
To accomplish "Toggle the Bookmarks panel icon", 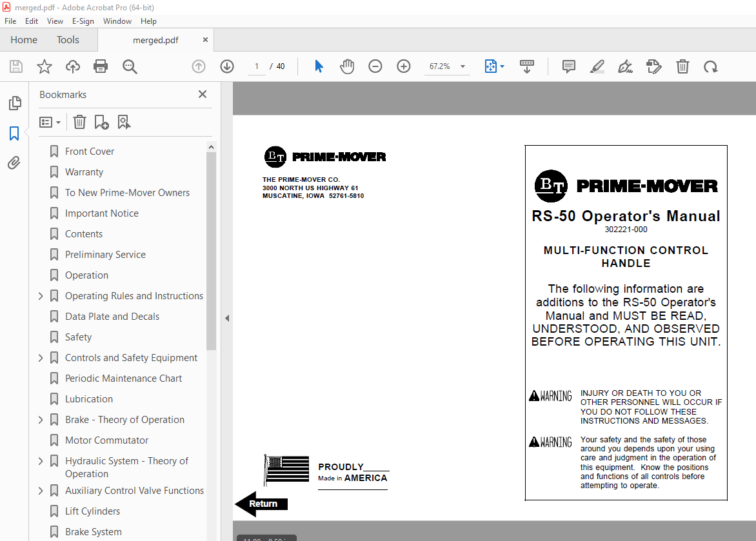I will (15, 133).
